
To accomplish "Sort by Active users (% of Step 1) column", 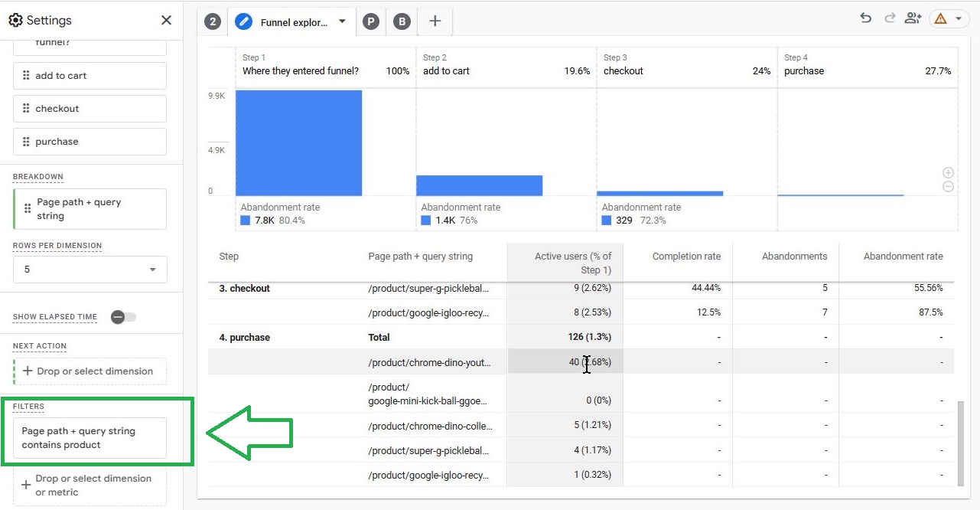I will click(565, 263).
